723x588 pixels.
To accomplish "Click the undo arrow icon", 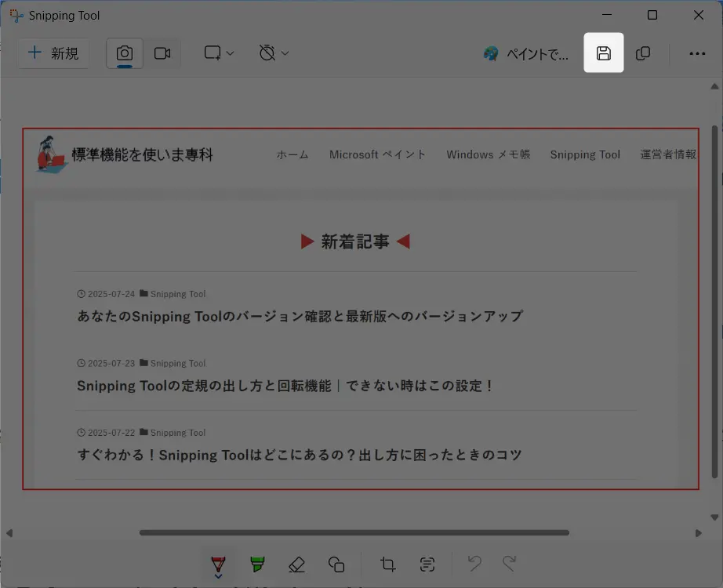I will click(x=474, y=563).
